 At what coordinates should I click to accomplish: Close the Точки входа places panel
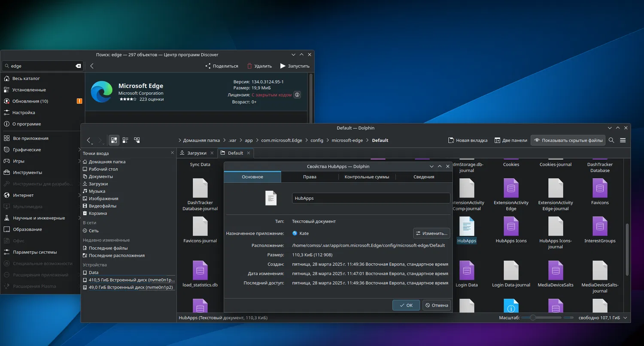[x=172, y=153]
